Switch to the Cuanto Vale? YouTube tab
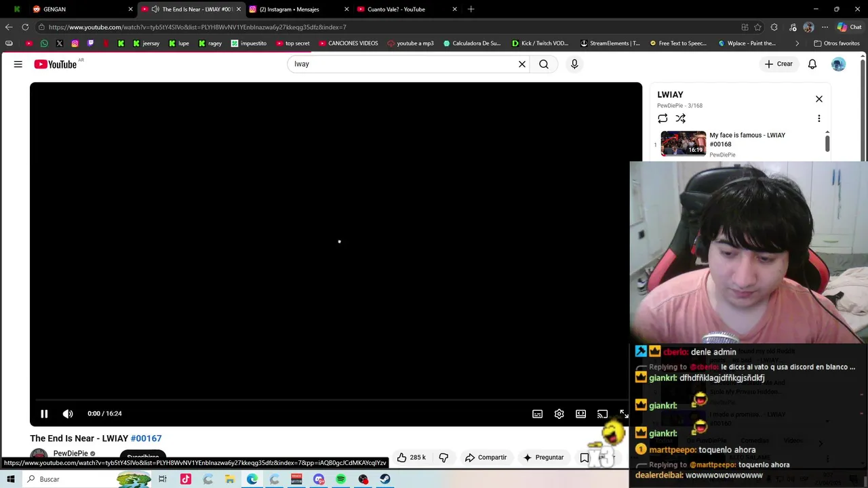This screenshot has width=868, height=488. point(407,9)
